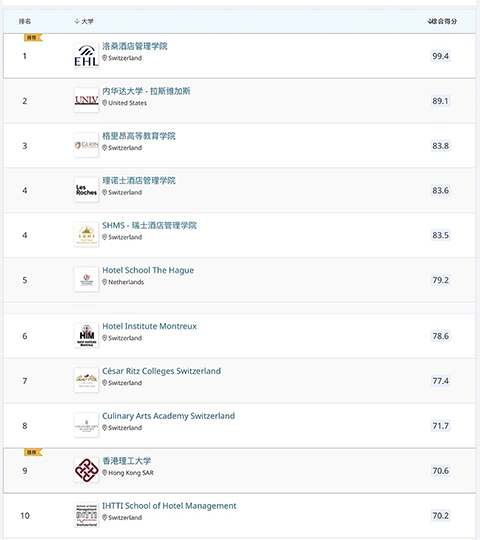Sort by 综合得分 overall score header
The image size is (480, 540).
[442, 21]
